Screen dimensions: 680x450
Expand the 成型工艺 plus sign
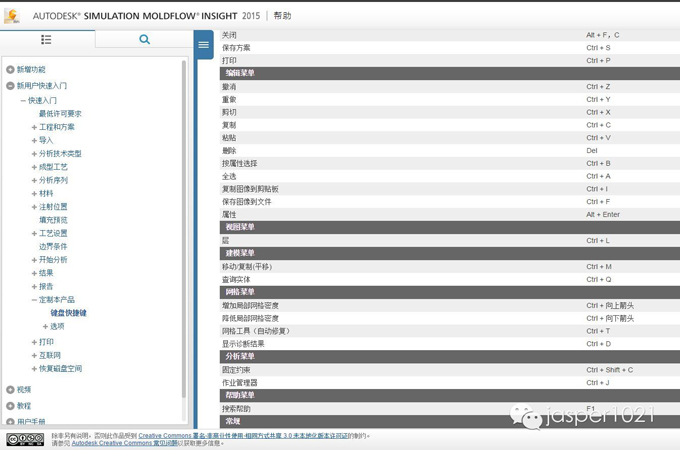pyautogui.click(x=34, y=167)
